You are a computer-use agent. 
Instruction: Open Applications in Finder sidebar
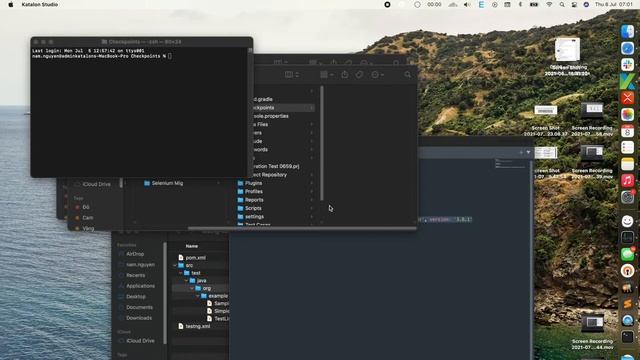pos(140,286)
